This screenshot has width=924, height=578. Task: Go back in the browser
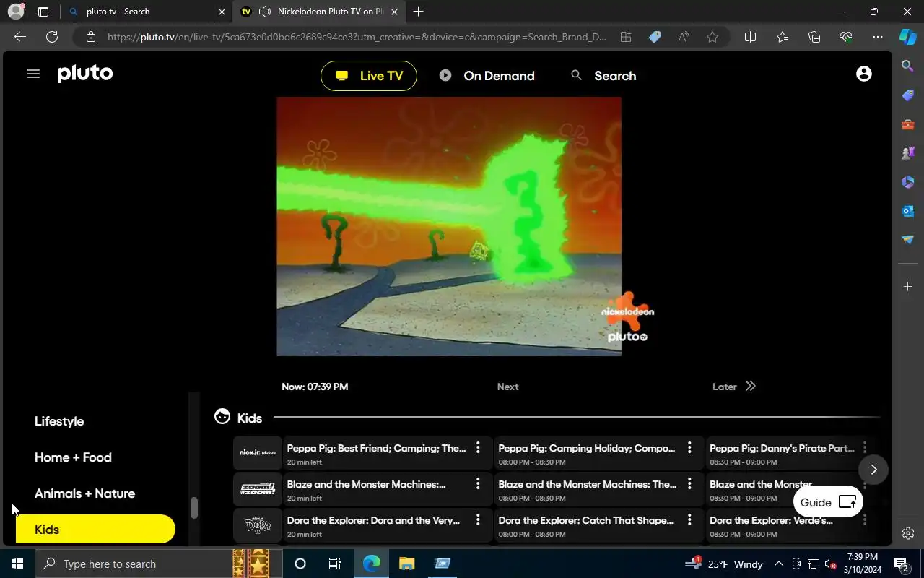(x=20, y=37)
